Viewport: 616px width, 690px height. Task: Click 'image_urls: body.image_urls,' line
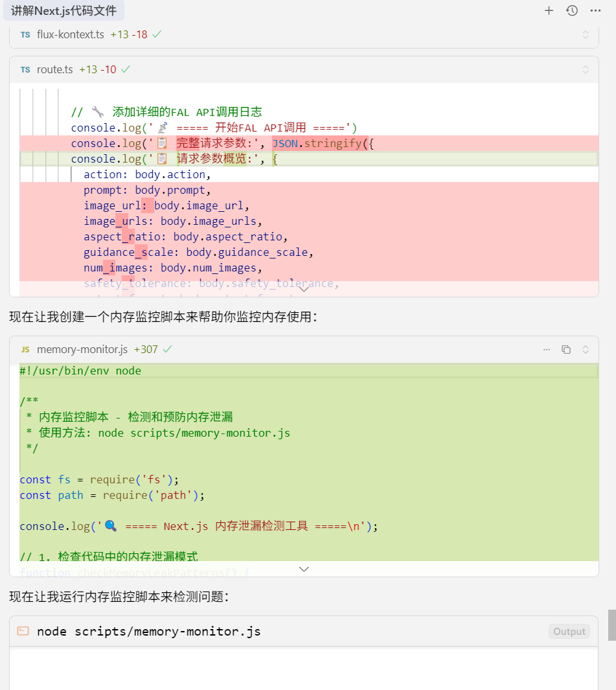[173, 222]
